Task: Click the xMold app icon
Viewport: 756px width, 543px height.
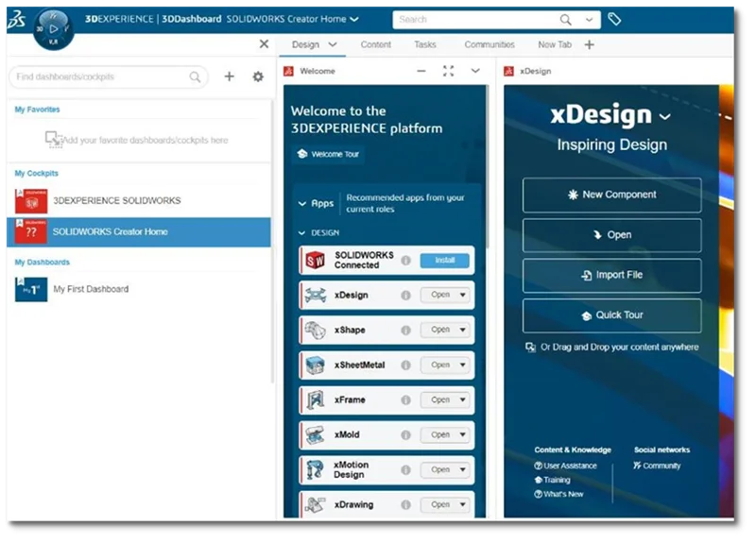Action: click(x=315, y=434)
